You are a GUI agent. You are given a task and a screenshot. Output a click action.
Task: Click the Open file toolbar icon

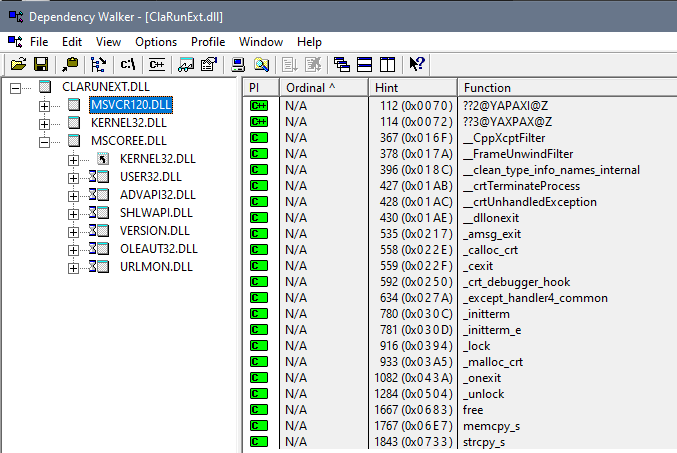click(x=18, y=65)
